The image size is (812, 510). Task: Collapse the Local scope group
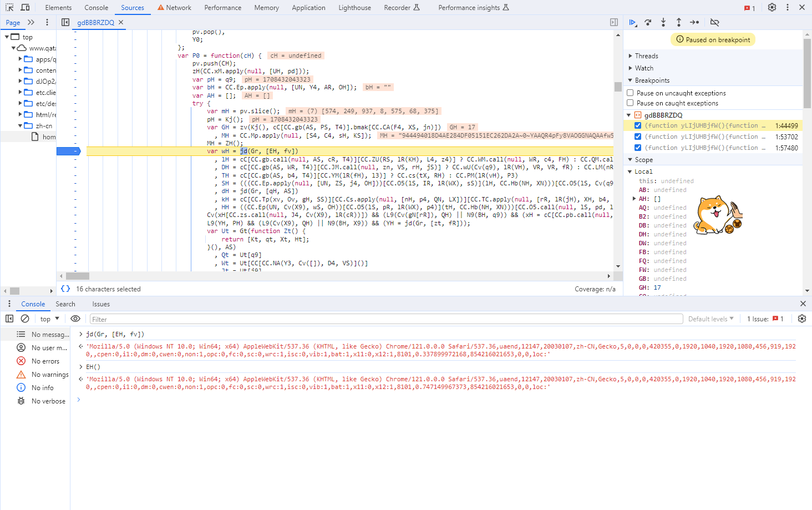(x=630, y=171)
